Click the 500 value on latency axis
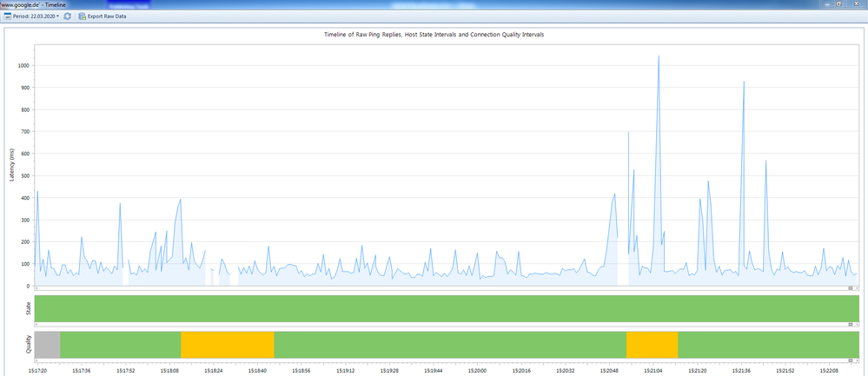This screenshot has height=376, width=868. tap(26, 175)
